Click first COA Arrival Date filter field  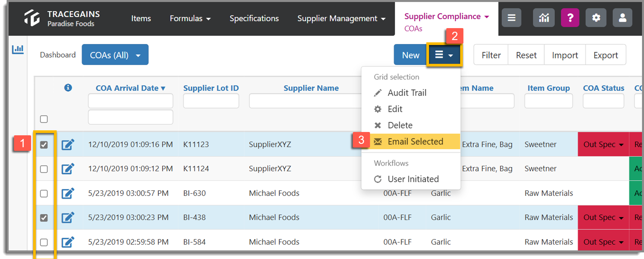(131, 101)
